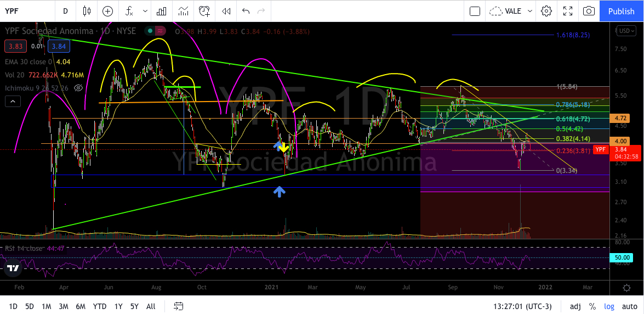
Task: Select the 1.618(8.25) Fibonacci level label
Action: click(573, 35)
